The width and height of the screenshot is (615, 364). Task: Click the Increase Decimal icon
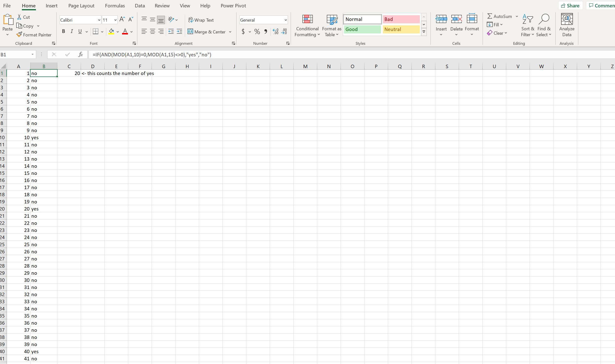275,31
